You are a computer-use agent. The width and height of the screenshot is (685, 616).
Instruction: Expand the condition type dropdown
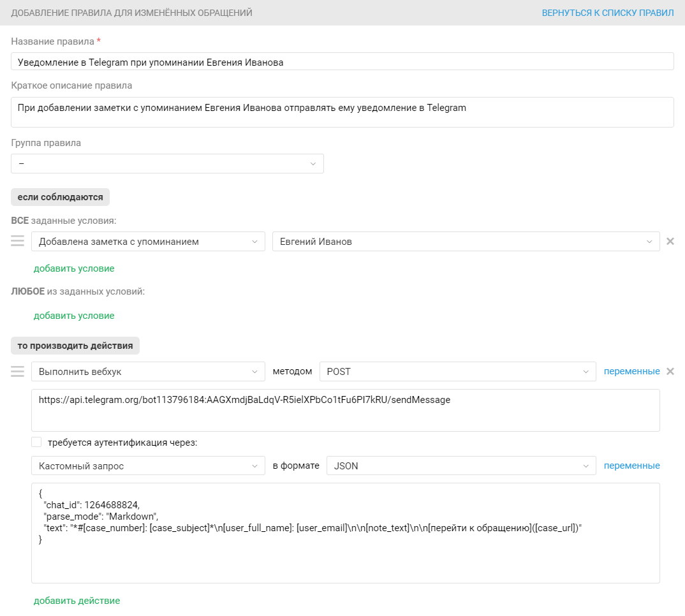[148, 242]
